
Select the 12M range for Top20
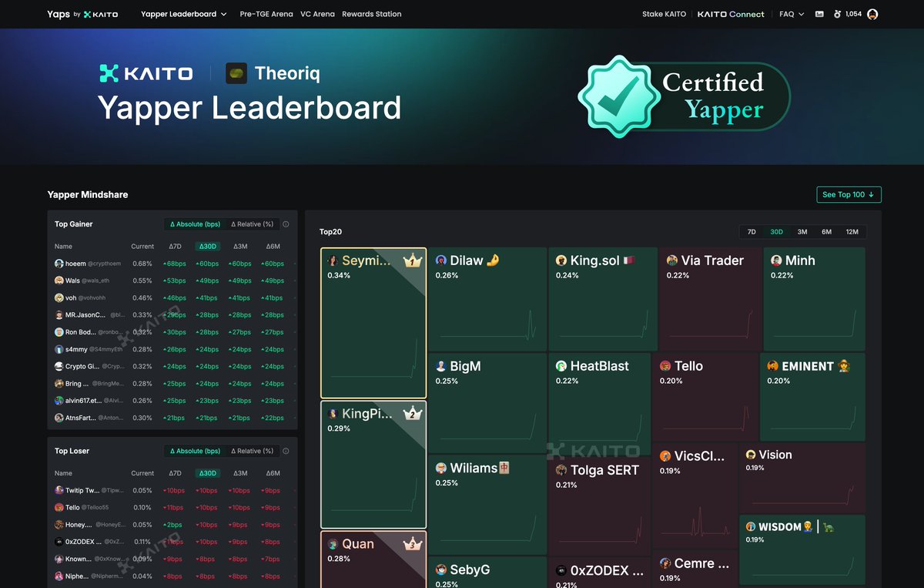852,232
